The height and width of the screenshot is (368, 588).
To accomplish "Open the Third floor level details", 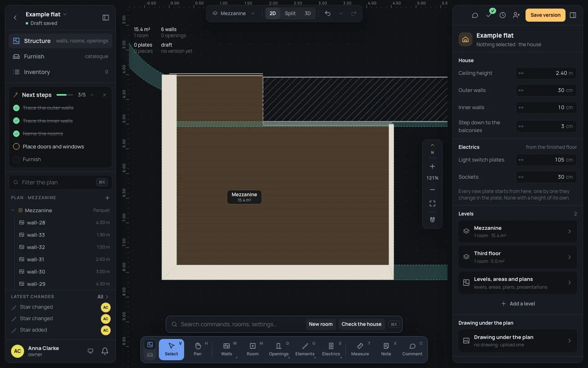I will pyautogui.click(x=518, y=257).
